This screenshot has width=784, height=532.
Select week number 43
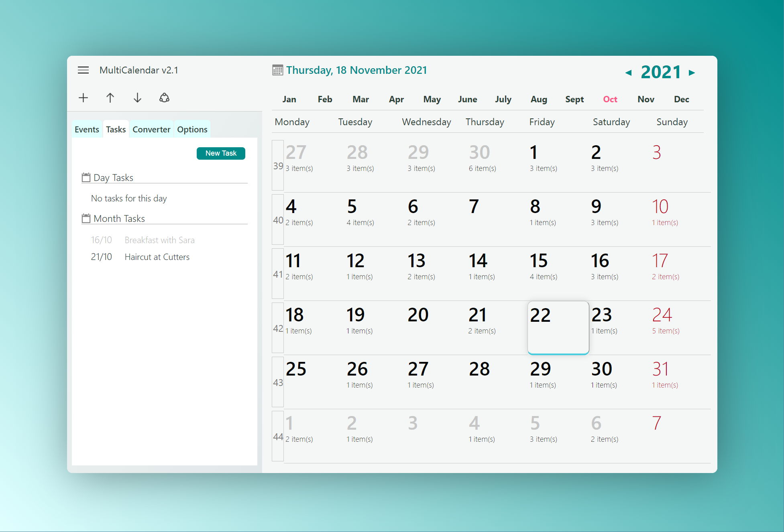pyautogui.click(x=278, y=382)
